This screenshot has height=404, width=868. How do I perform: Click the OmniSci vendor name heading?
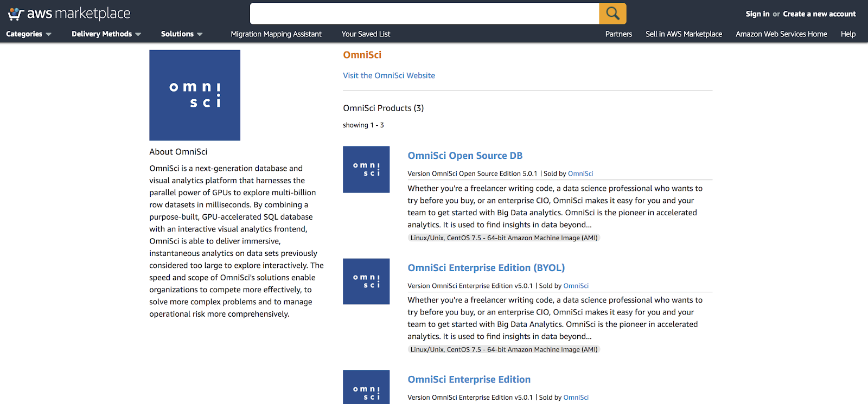pyautogui.click(x=362, y=55)
